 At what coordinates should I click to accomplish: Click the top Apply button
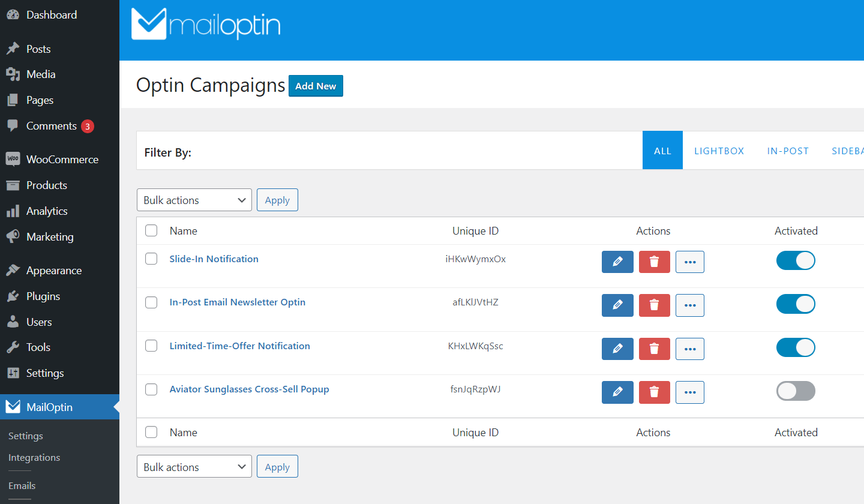point(277,200)
